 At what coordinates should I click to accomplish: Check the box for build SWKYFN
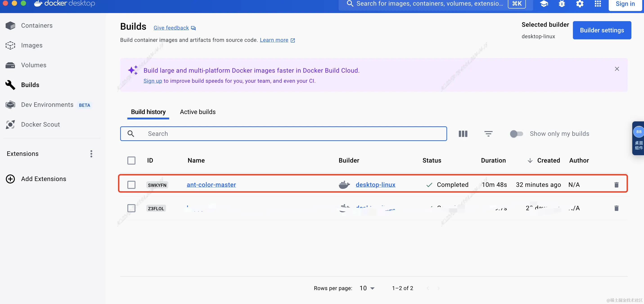(x=131, y=185)
